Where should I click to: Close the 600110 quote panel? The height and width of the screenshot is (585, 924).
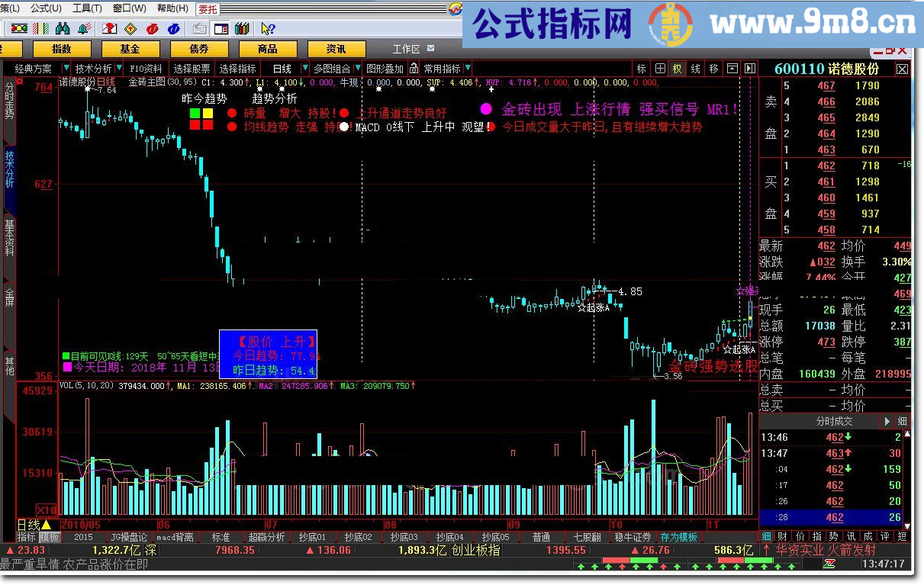(902, 69)
